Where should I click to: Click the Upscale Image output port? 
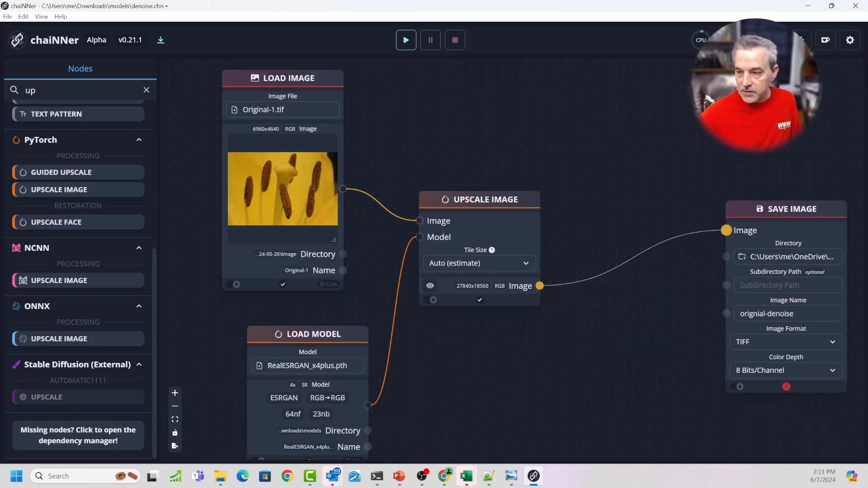(539, 286)
